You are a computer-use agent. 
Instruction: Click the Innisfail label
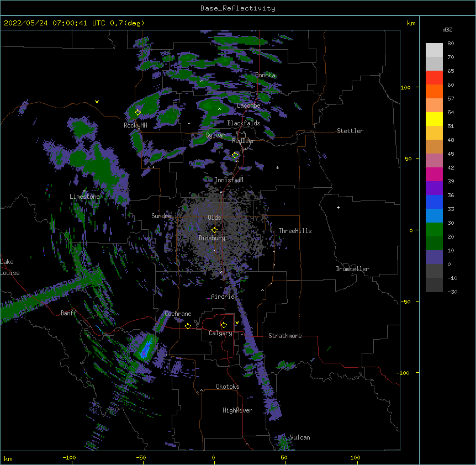point(229,180)
